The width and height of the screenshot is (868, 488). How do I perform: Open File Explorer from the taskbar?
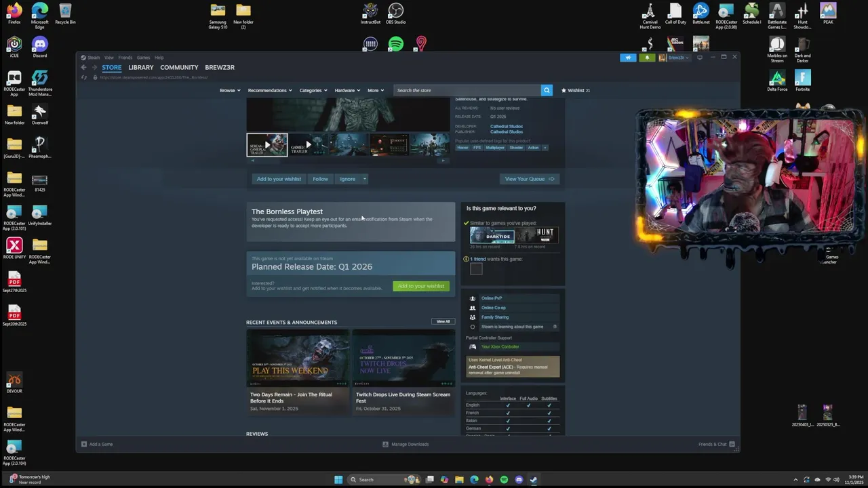[459, 480]
